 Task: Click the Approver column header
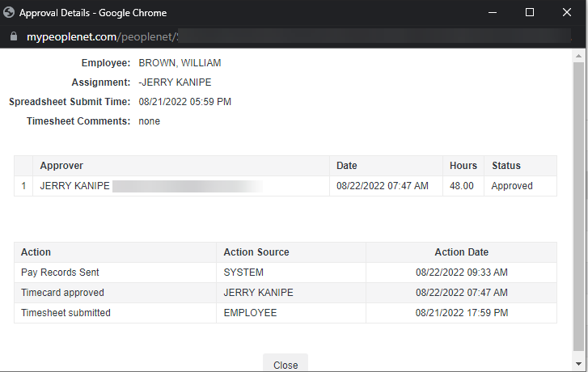pyautogui.click(x=61, y=166)
